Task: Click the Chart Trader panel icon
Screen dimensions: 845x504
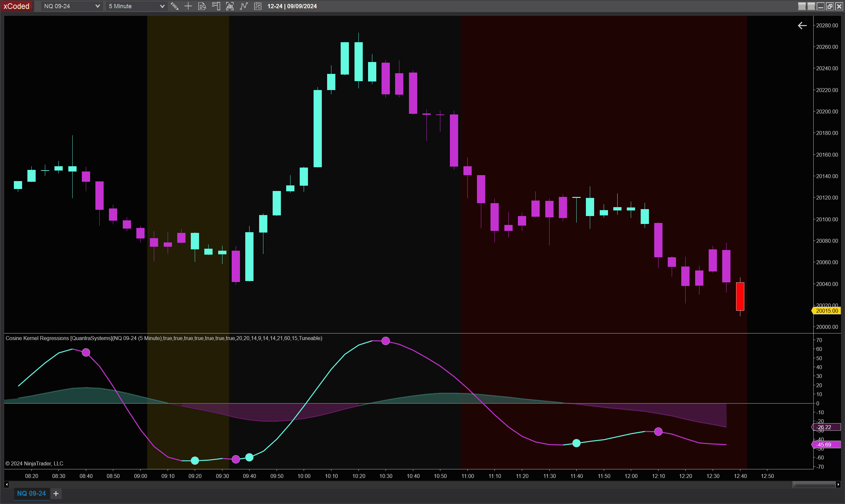Action: (216, 6)
